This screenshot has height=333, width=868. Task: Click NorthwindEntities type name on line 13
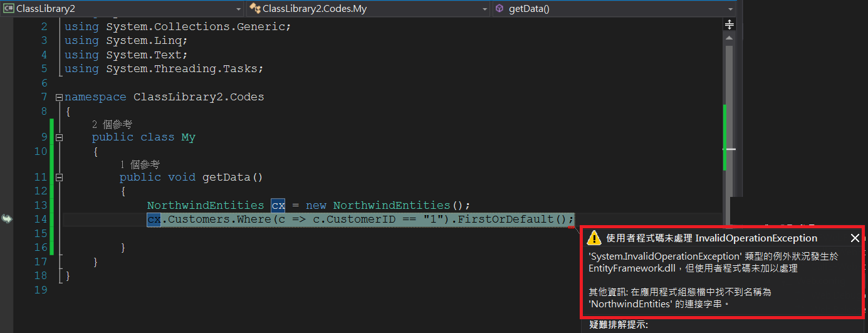(206, 205)
